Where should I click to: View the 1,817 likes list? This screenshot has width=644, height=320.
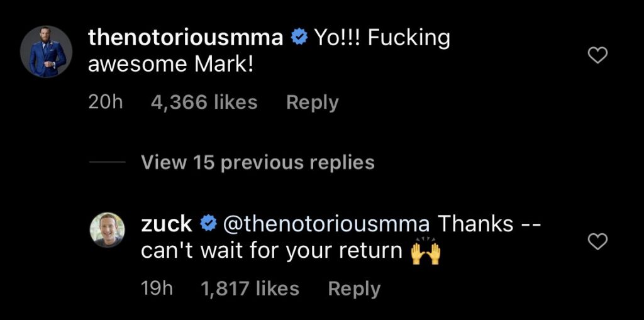tap(249, 289)
